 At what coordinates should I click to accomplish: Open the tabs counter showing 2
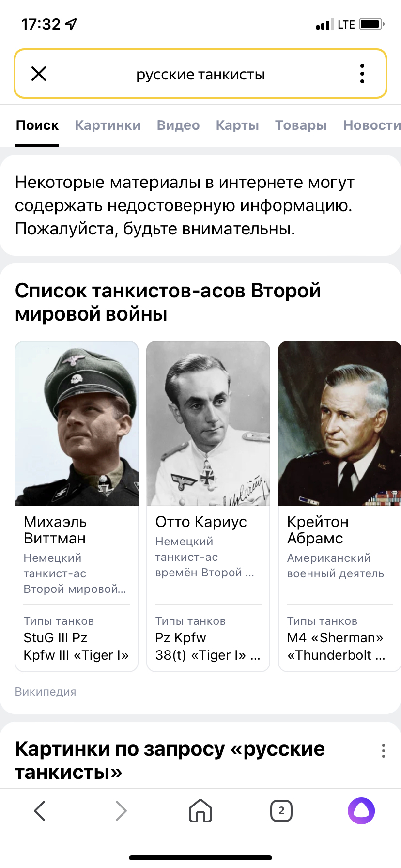point(281,810)
